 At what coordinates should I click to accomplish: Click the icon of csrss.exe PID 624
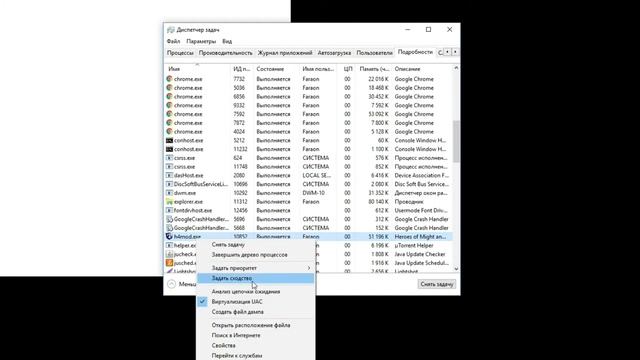[169, 158]
